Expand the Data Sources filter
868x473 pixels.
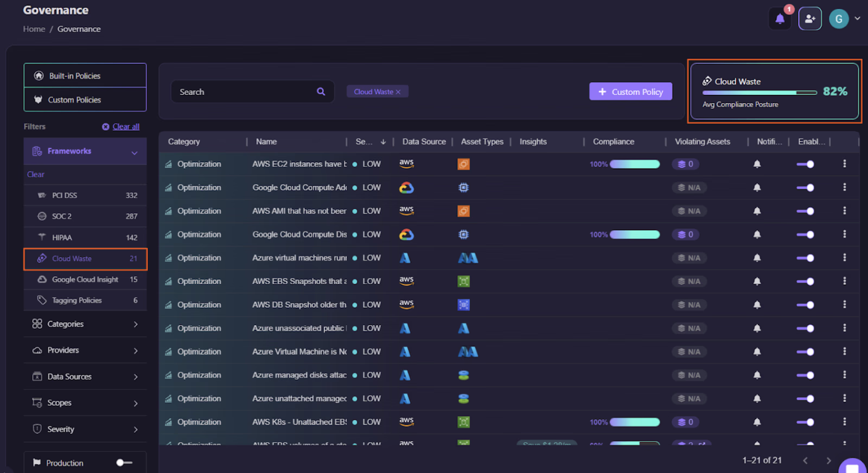coord(85,376)
